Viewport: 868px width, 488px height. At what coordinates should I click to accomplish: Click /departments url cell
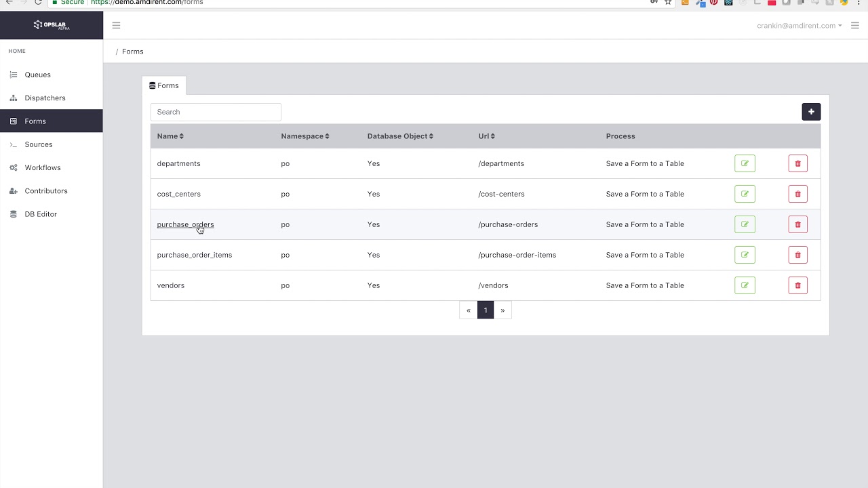[x=501, y=163]
